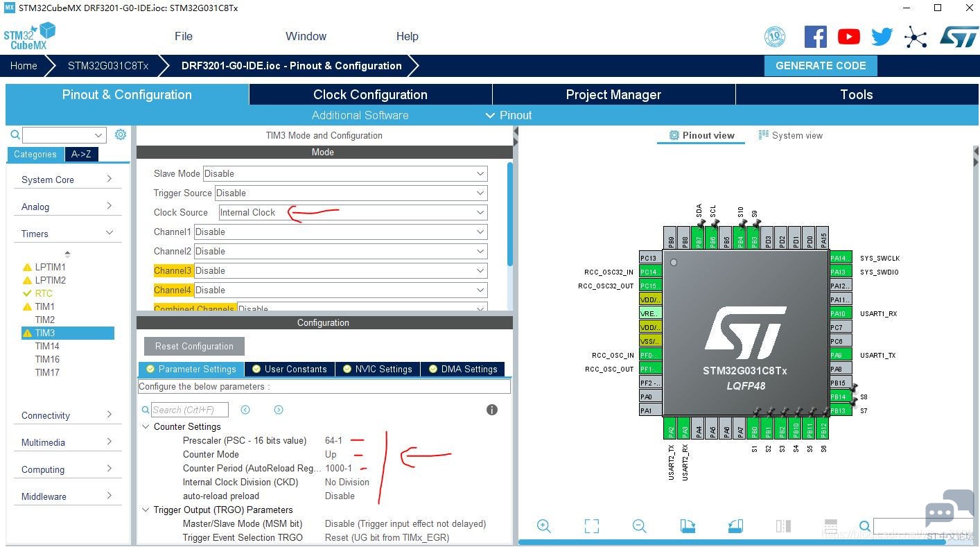980x547 pixels.
Task: Open the Channel3 dropdown
Action: pos(340,270)
